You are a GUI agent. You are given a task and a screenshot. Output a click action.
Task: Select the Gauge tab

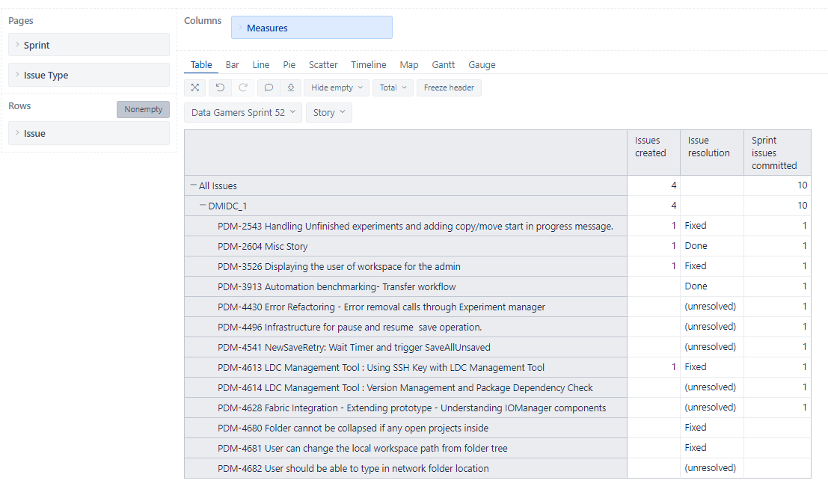[482, 64]
